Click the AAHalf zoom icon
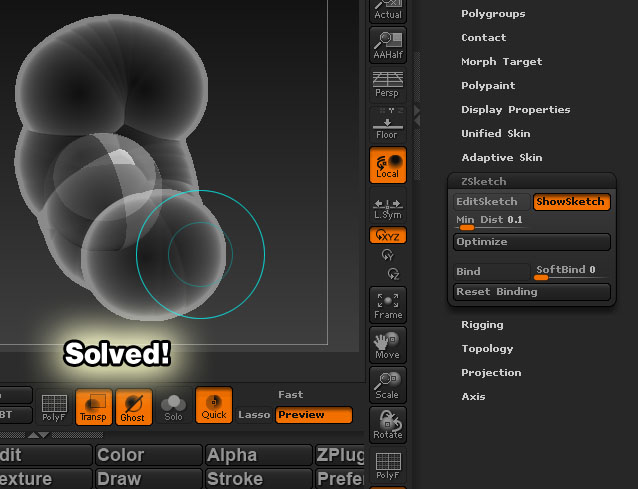This screenshot has height=489, width=638. [388, 45]
